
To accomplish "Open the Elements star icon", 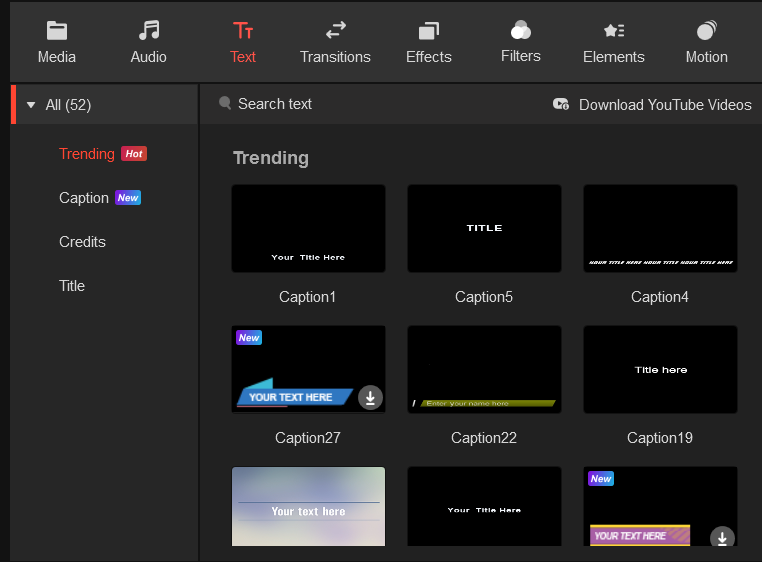I will [x=614, y=31].
